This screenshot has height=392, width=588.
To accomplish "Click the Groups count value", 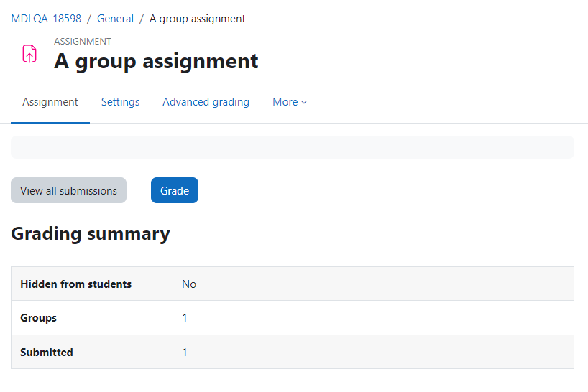I will click(x=185, y=318).
